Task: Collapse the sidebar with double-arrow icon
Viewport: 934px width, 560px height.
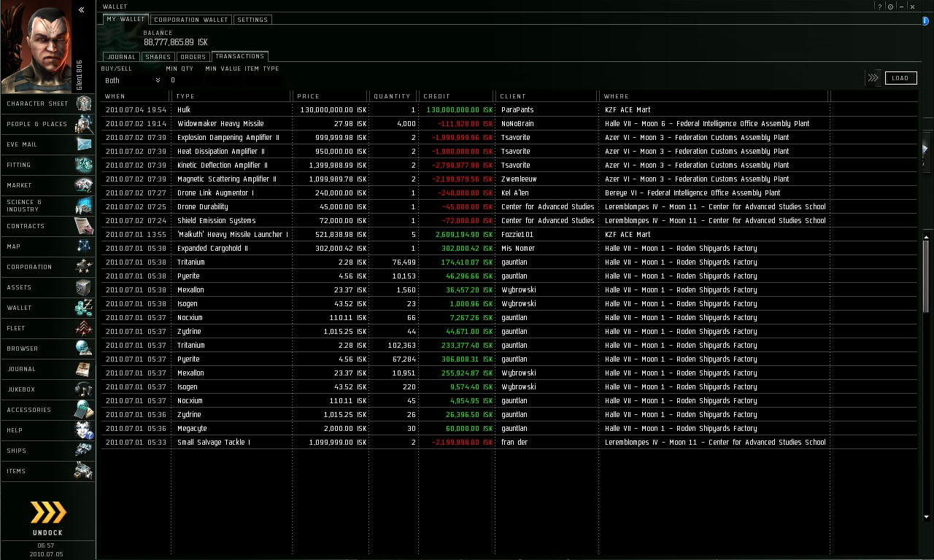Action: point(82,9)
